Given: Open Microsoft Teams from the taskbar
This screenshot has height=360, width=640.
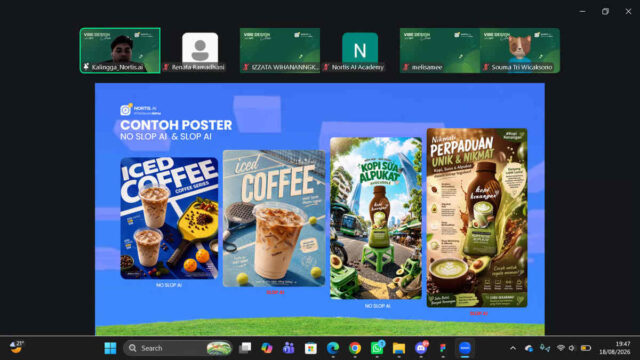Looking at the screenshot, I should (x=289, y=348).
